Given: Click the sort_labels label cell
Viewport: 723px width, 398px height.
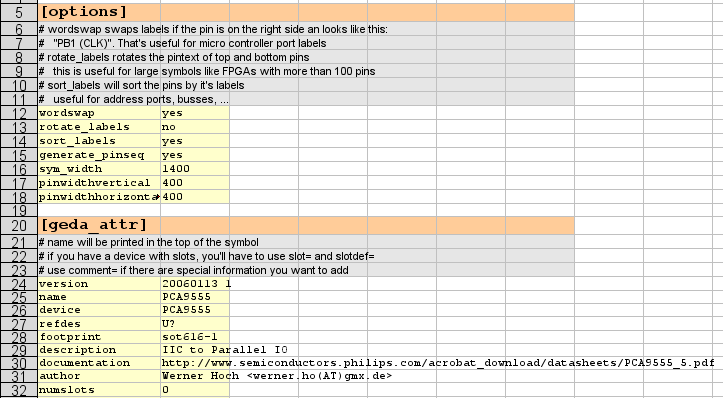Looking at the screenshot, I should (99, 141).
